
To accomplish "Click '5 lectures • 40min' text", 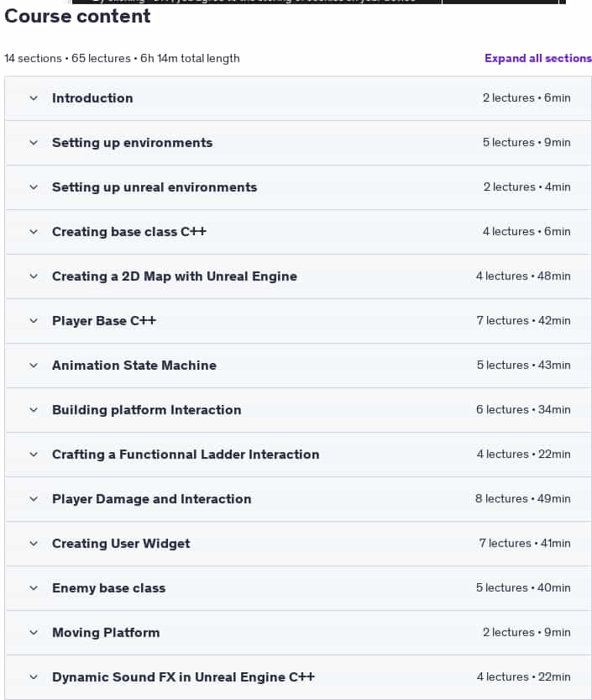I will (x=523, y=587).
